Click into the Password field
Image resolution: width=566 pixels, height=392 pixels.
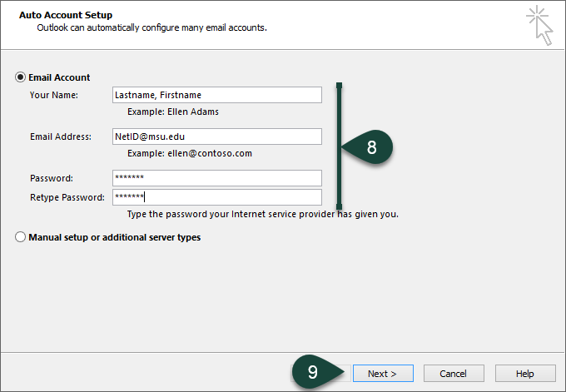tap(216, 178)
